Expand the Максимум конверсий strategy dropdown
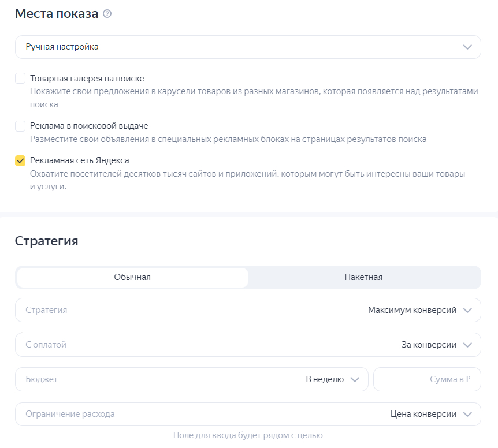This screenshot has width=498, height=448. (x=412, y=310)
